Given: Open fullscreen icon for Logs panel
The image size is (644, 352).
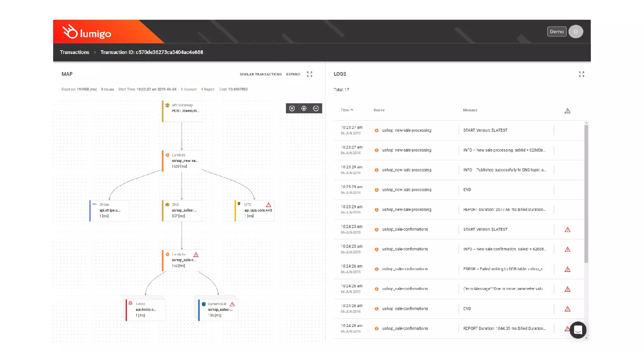Looking at the screenshot, I should click(581, 74).
